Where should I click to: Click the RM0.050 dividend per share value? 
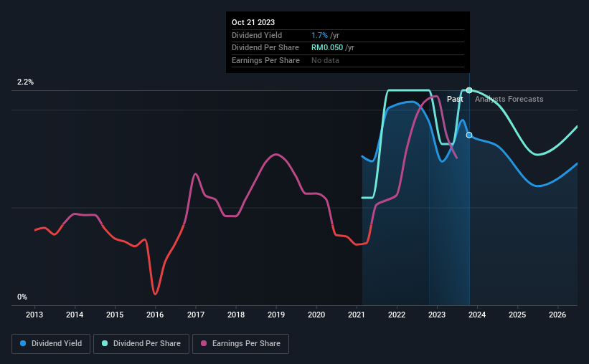[327, 48]
